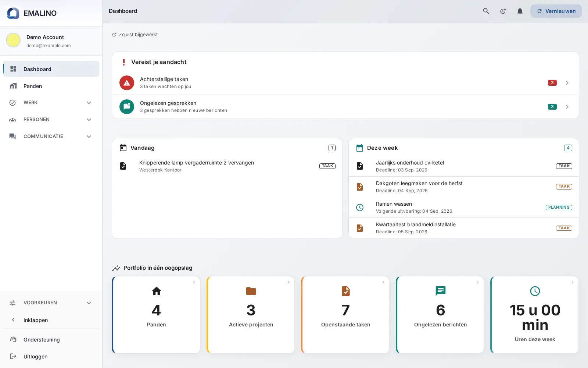Click the Demo Account avatar

pyautogui.click(x=13, y=40)
